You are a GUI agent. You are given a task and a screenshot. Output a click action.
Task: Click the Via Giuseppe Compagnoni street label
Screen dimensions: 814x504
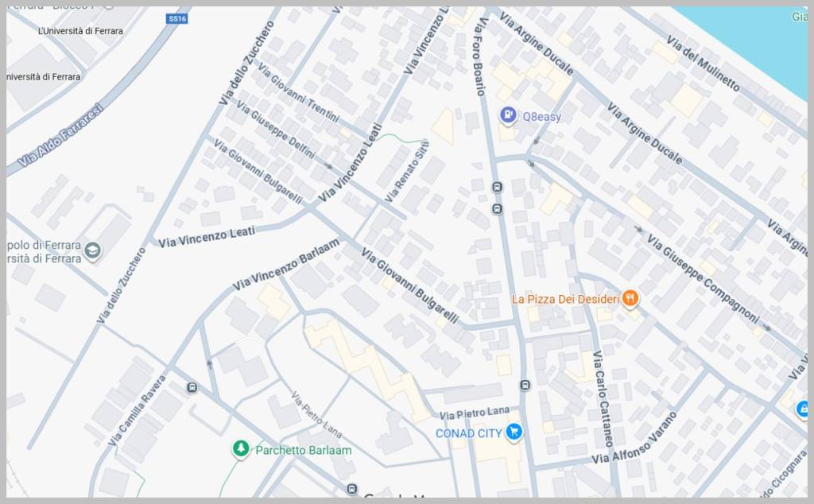click(x=703, y=277)
